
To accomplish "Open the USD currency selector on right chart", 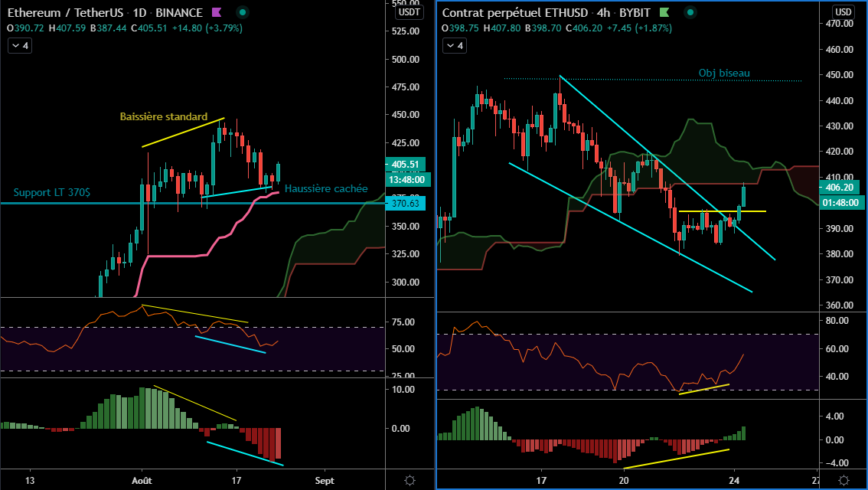I will pyautogui.click(x=843, y=12).
